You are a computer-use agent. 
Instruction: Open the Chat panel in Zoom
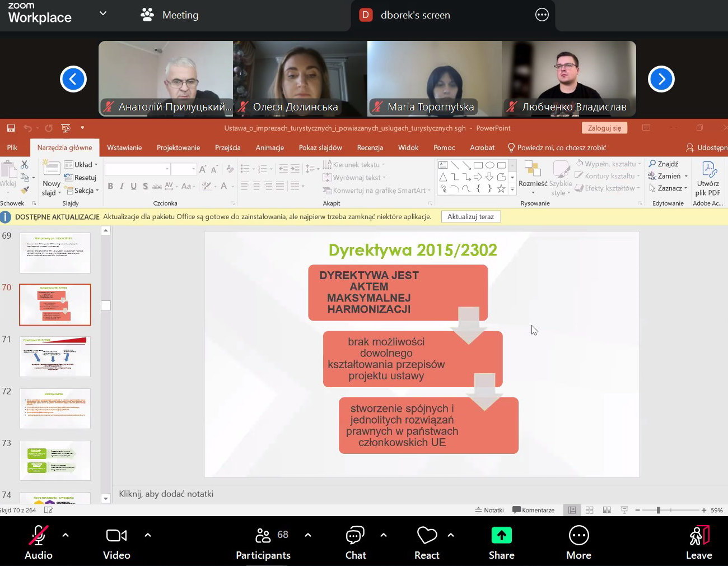(355, 536)
